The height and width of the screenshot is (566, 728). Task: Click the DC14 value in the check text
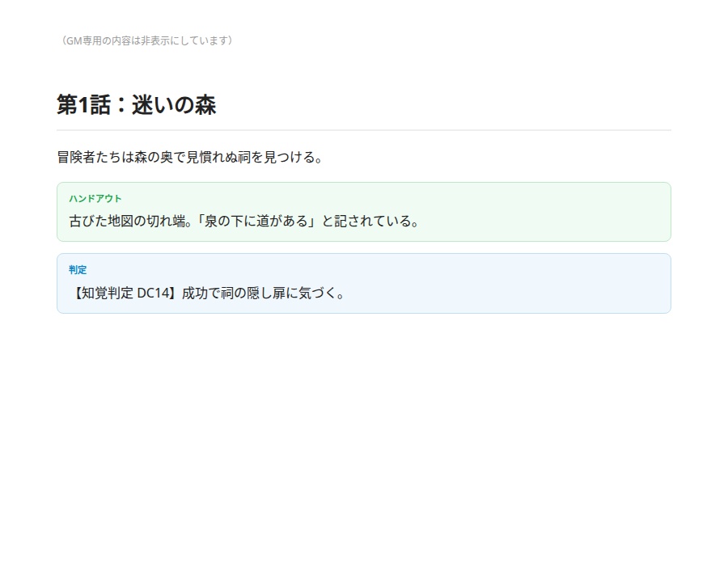click(x=154, y=294)
